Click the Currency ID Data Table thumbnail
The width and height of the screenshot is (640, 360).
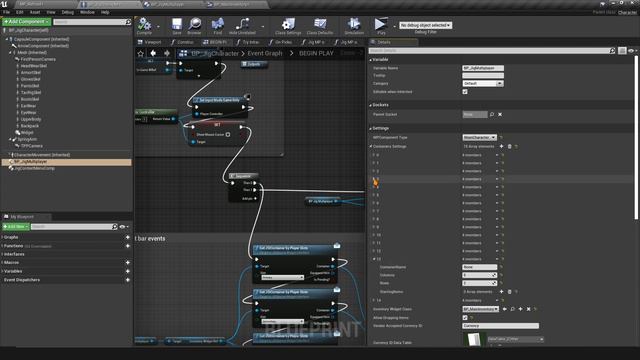[x=474, y=340]
